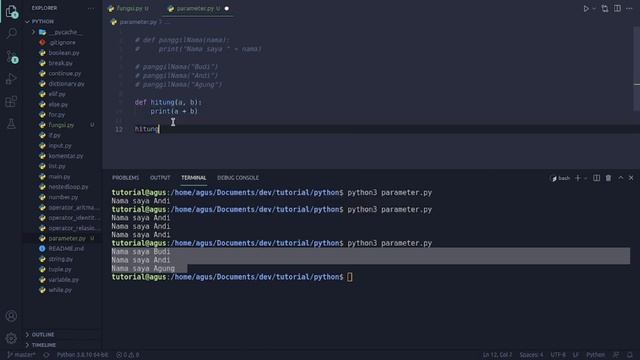Open tuple.py in the explorer
This screenshot has height=360, width=640.
click(60, 269)
